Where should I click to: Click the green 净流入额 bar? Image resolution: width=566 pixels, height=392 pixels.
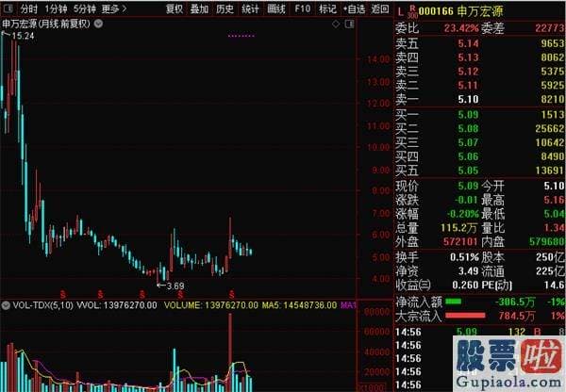click(454, 302)
